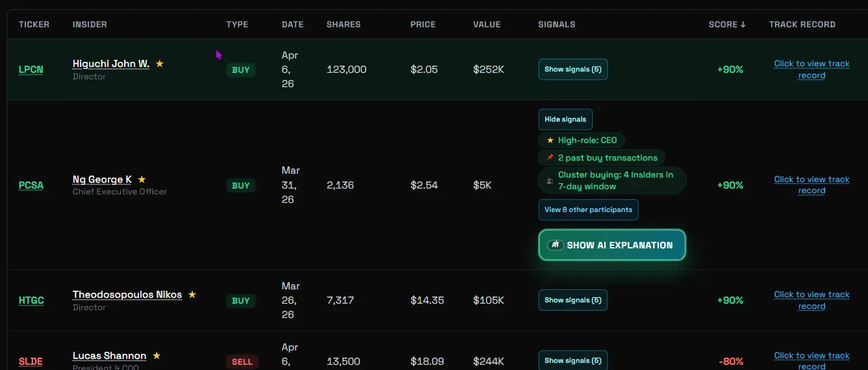Open insider profile Lucas Shannon
This screenshot has height=370, width=868.
pyautogui.click(x=109, y=356)
